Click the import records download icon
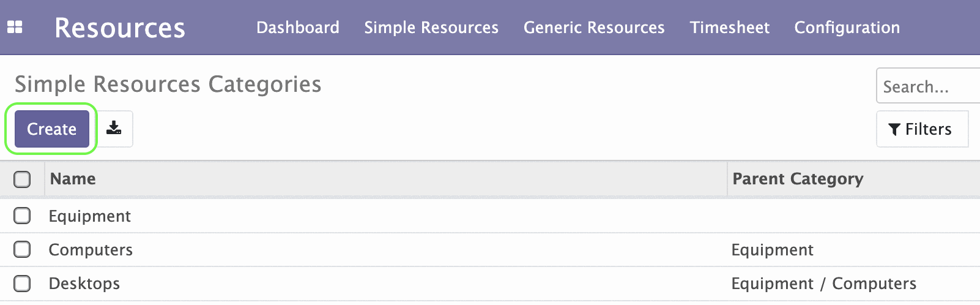The image size is (980, 305). [114, 129]
